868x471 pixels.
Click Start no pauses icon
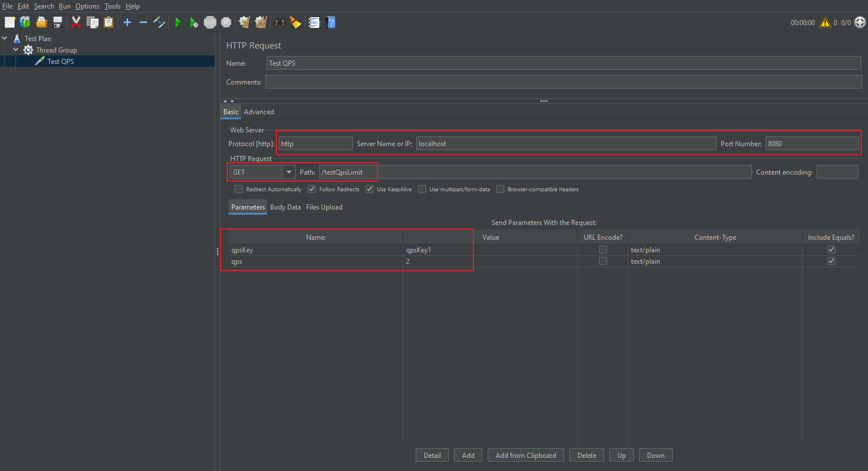click(x=194, y=22)
